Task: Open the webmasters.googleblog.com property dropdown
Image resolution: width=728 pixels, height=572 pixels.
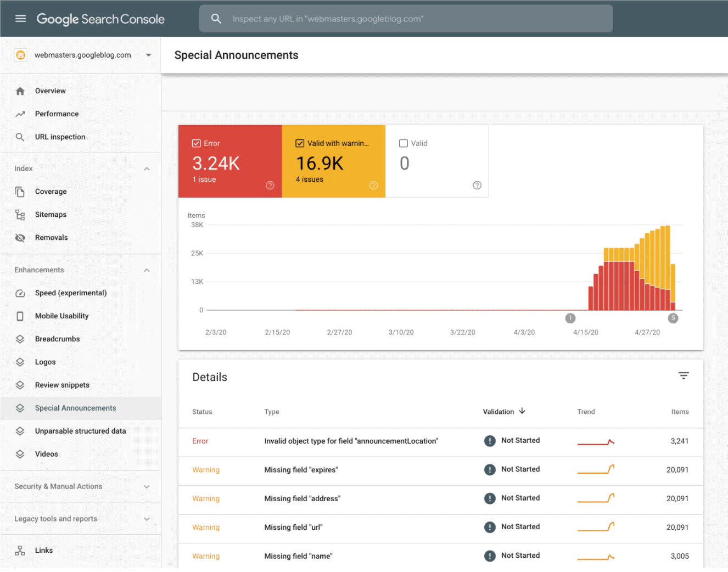Action: 148,55
